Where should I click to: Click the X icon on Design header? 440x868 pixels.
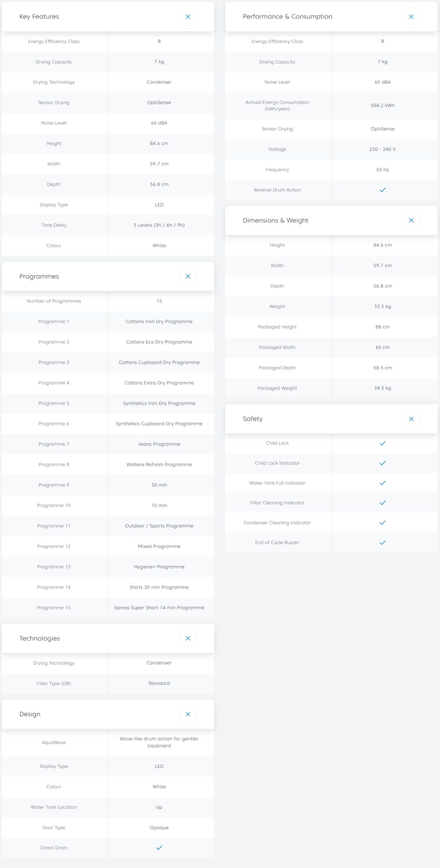pos(188,714)
